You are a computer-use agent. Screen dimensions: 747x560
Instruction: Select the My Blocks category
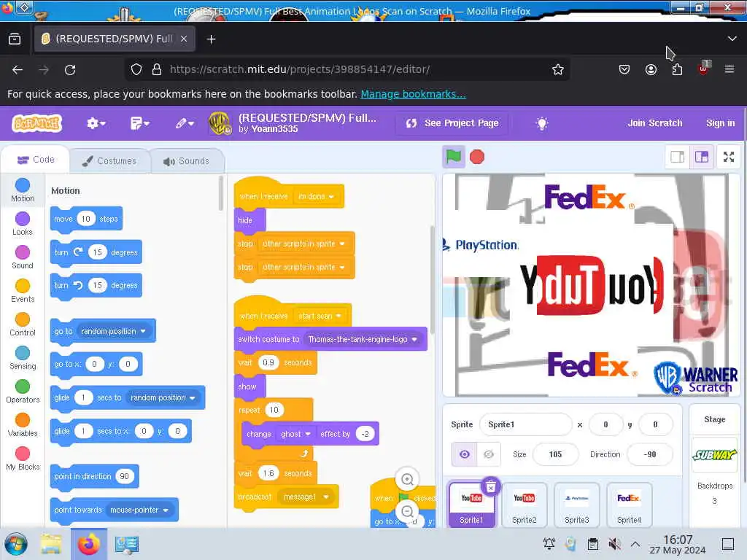coord(23,458)
